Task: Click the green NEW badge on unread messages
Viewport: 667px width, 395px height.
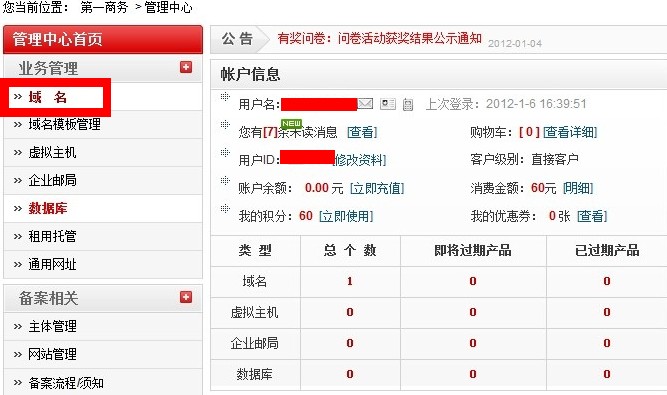Action: (x=291, y=123)
